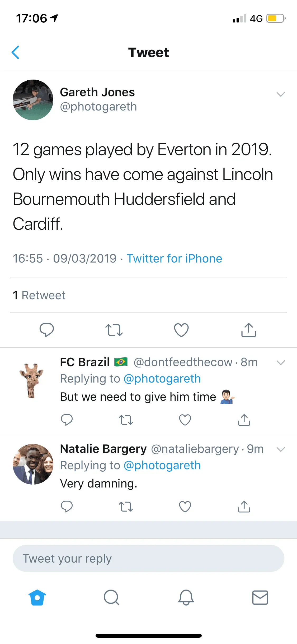Retweet Natalie Bargery's reply
The image size is (297, 644).
point(126,507)
